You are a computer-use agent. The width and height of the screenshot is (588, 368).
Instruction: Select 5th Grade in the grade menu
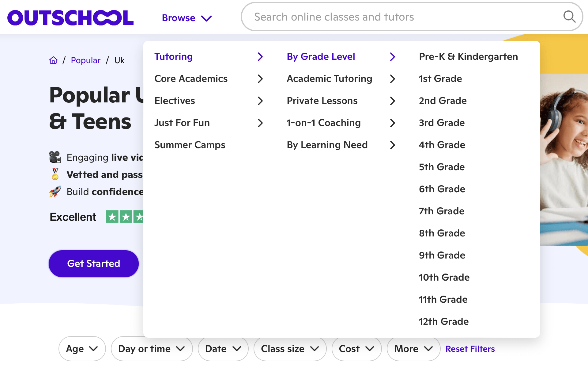[441, 167]
